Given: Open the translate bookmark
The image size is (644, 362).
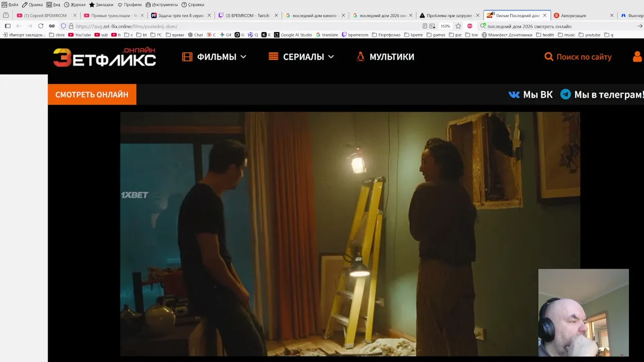Looking at the screenshot, I should tap(327, 35).
